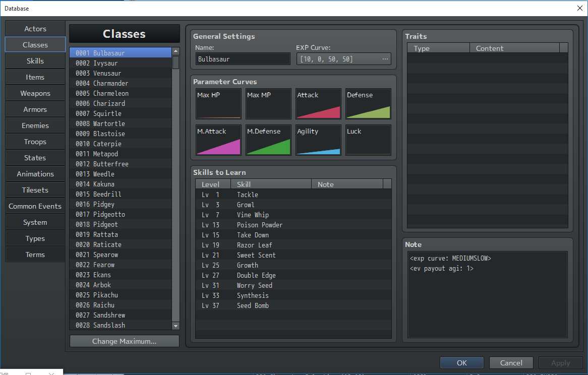
Task: Confirm with the OK button
Action: coord(462,362)
